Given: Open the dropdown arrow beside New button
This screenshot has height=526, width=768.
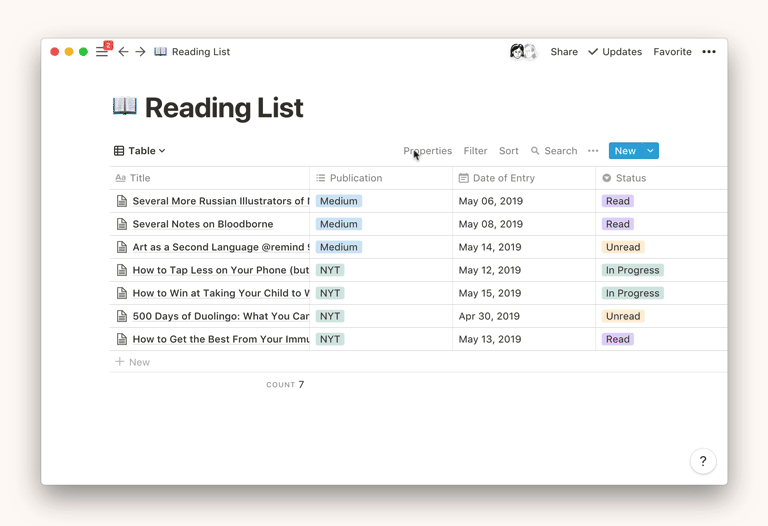Looking at the screenshot, I should pos(650,151).
